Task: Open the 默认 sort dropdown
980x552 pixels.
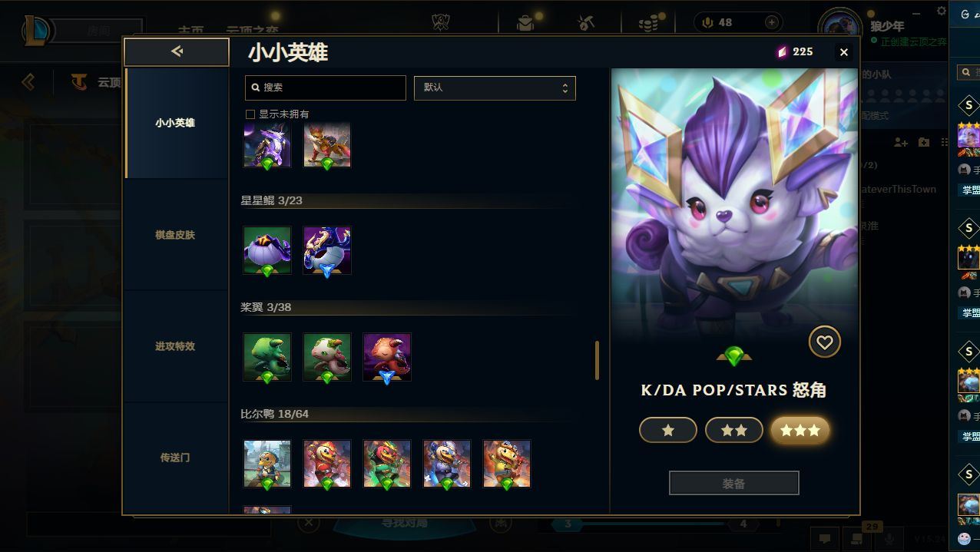Action: click(495, 88)
